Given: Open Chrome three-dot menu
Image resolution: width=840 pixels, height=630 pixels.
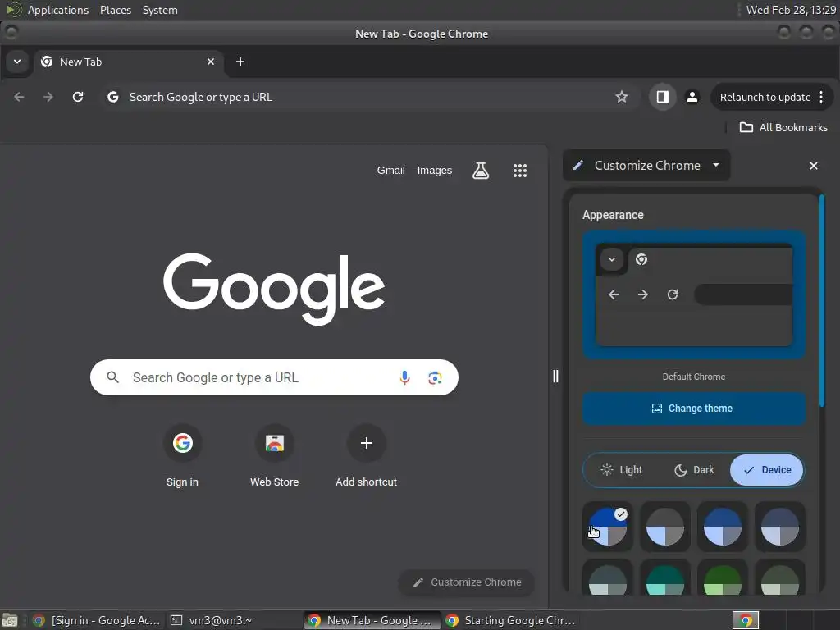Looking at the screenshot, I should 821,97.
